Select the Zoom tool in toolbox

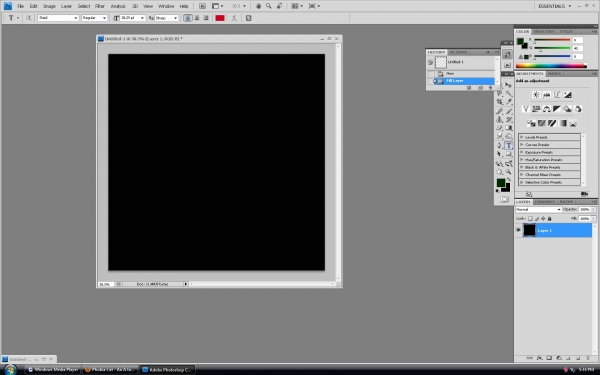[x=509, y=172]
